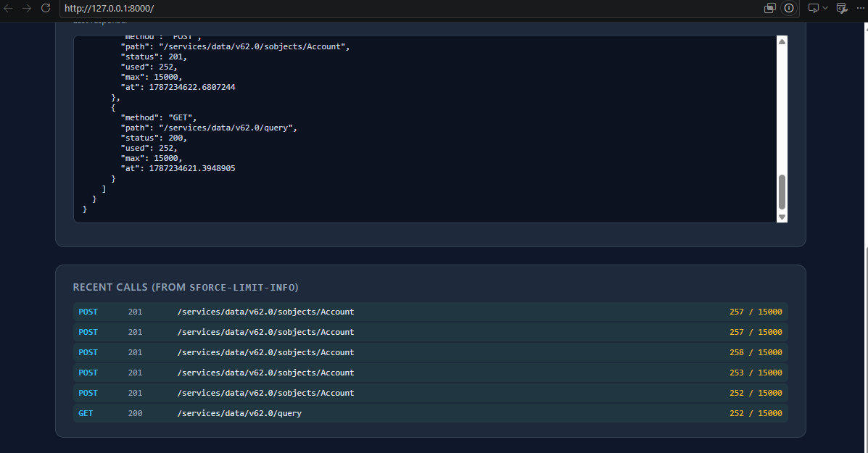Open the site info circle icon
The image size is (868, 453).
click(789, 8)
